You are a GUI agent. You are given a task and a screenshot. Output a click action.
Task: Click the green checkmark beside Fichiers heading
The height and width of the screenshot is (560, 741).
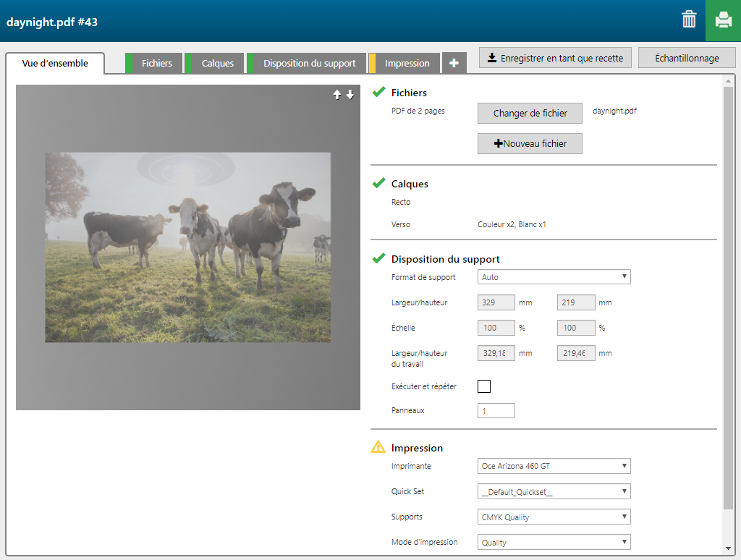tap(378, 92)
